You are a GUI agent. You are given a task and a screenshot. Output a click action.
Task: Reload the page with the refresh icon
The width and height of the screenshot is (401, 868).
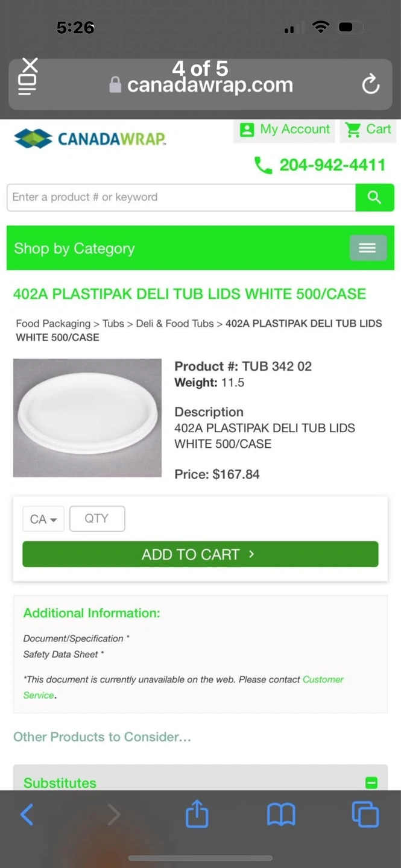click(371, 84)
